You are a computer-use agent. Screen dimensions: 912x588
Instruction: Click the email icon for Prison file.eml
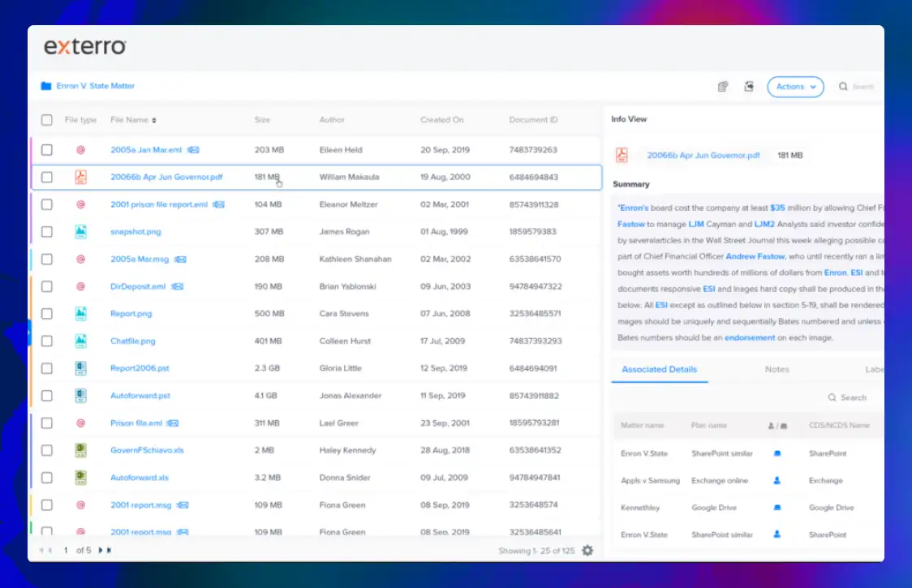click(x=81, y=423)
